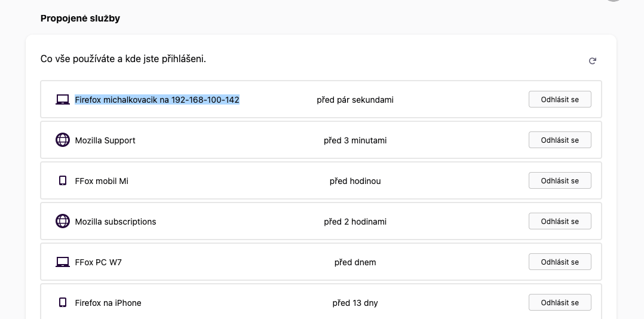Sign out the FFox mobil Mi device

560,181
